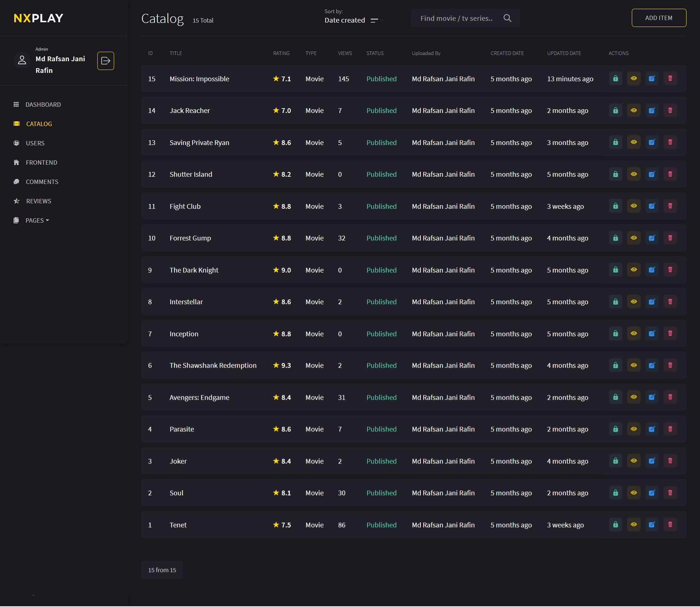Image resolution: width=700 pixels, height=607 pixels.
Task: Click trash icon for Joker
Action: pyautogui.click(x=670, y=461)
